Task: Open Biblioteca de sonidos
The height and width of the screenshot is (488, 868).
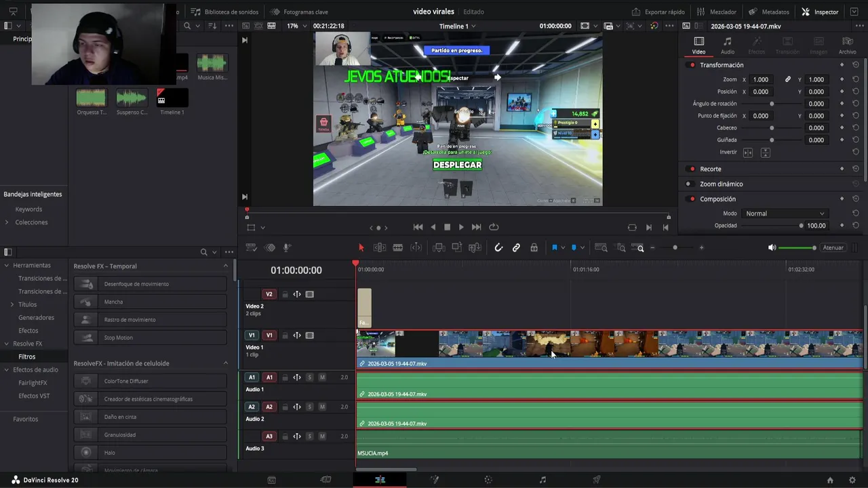Action: point(224,12)
